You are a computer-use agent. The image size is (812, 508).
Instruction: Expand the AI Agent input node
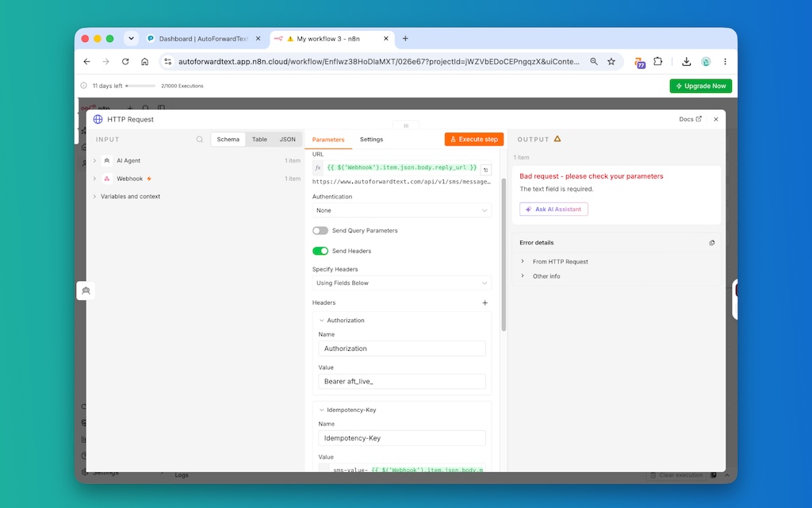point(95,160)
